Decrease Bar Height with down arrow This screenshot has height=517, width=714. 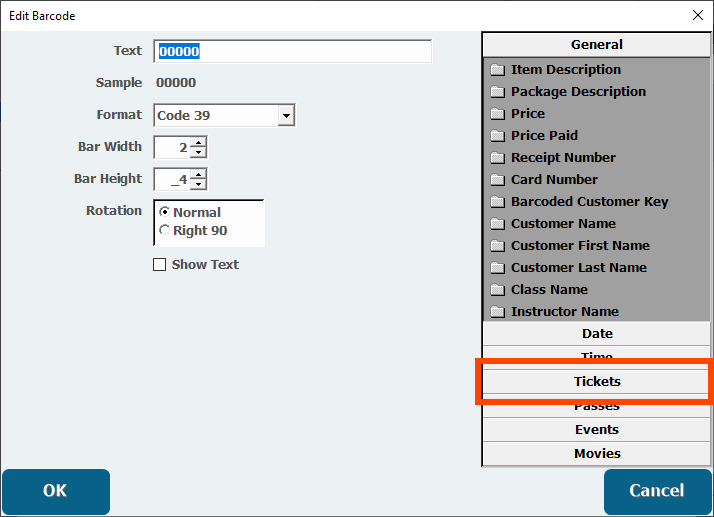pyautogui.click(x=198, y=185)
